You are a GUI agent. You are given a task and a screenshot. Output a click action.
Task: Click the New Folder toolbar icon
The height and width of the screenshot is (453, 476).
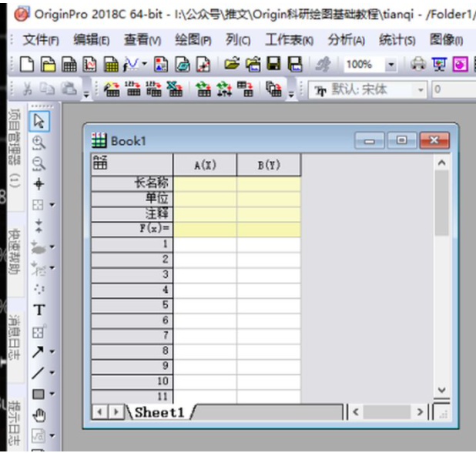48,65
